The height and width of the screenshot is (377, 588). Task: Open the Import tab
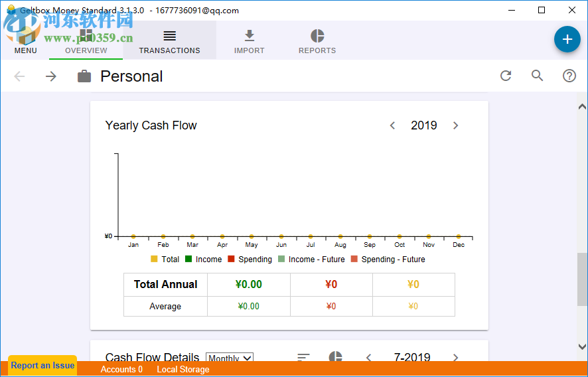click(250, 40)
